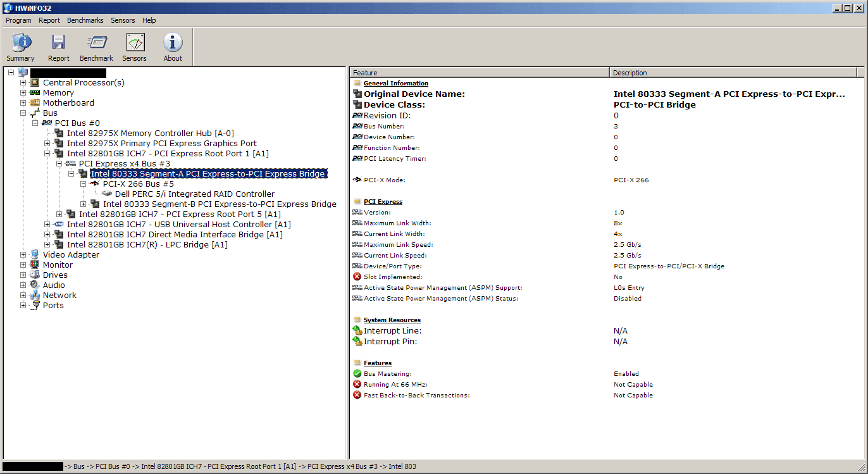Click the Drives node icon
The image size is (868, 474).
point(35,275)
